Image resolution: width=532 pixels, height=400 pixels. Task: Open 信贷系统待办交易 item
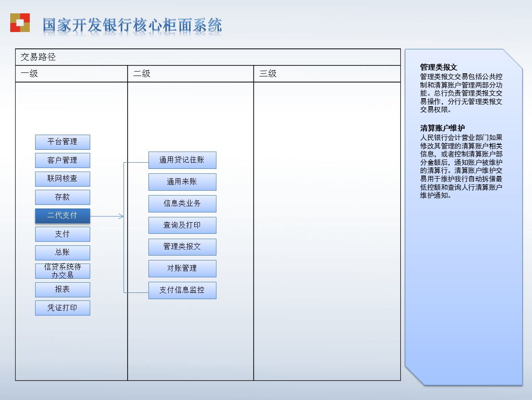[x=62, y=271]
